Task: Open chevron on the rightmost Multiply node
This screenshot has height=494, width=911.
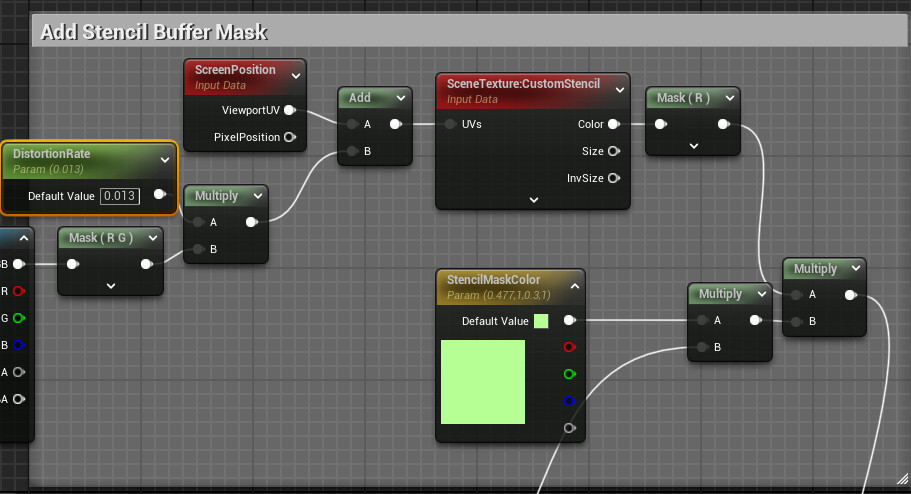Action: tap(856, 269)
